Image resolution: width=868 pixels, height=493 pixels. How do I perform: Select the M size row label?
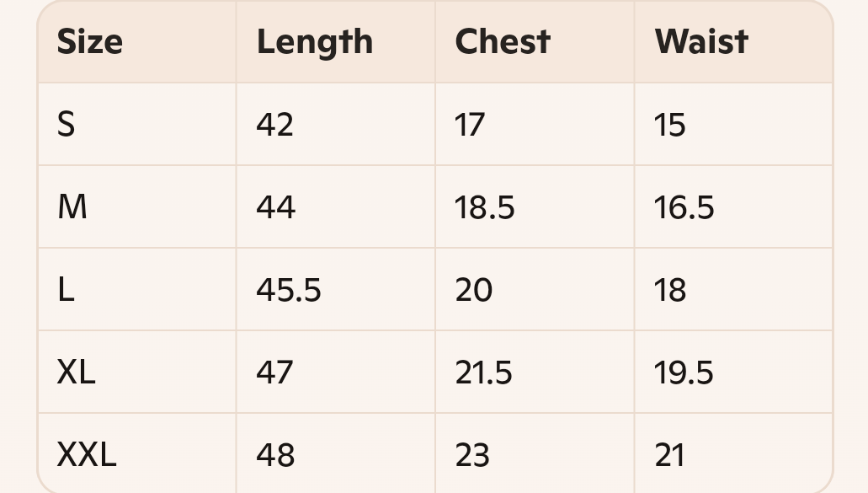point(72,207)
